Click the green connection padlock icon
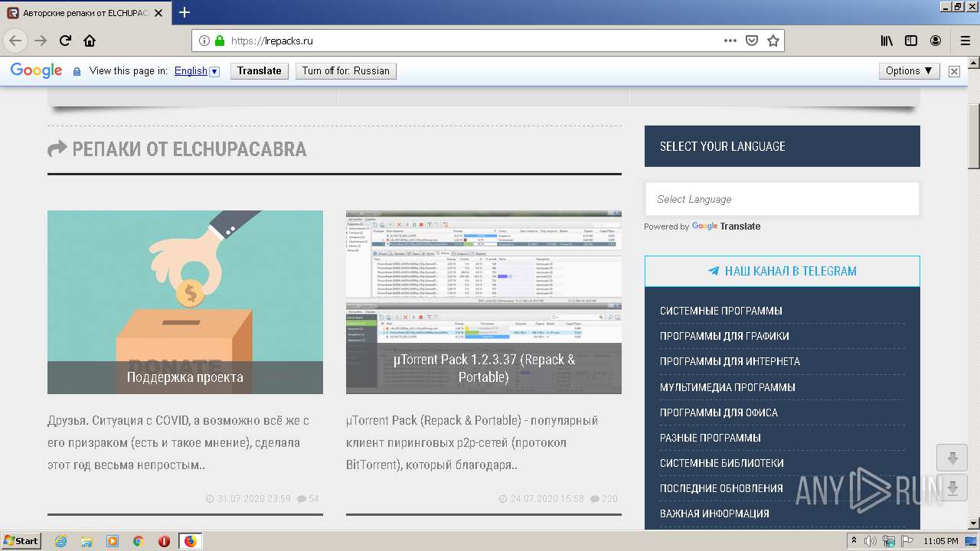The height and width of the screenshot is (551, 980). (x=220, y=41)
